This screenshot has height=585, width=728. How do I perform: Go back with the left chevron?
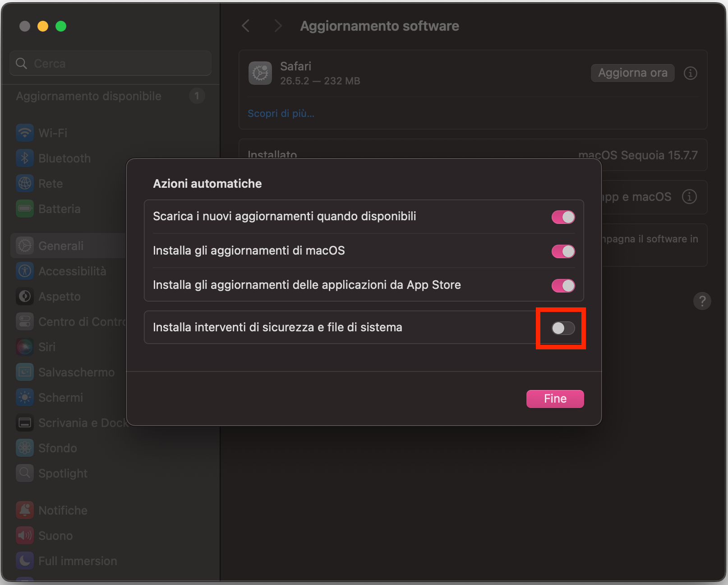pos(246,26)
